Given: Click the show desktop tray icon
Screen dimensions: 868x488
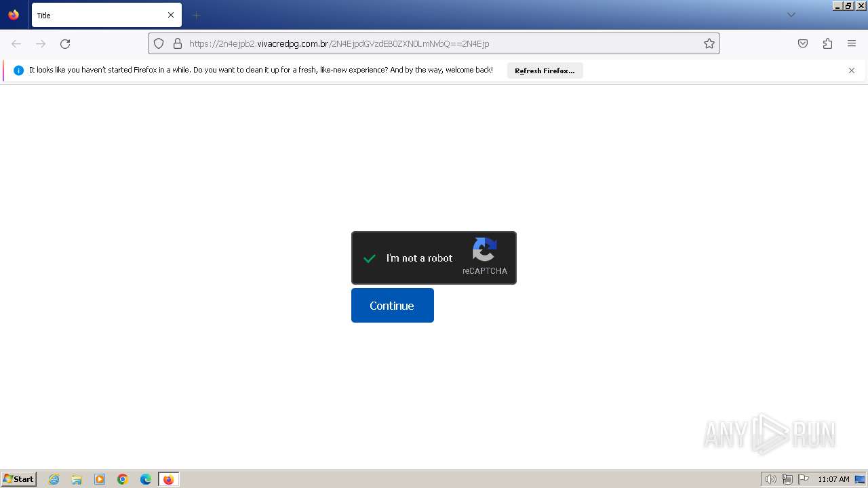Looking at the screenshot, I should coord(860,479).
